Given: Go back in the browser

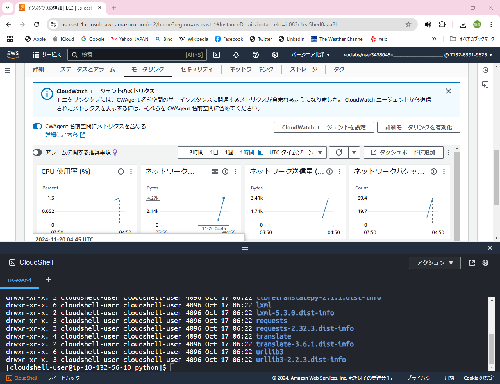Looking at the screenshot, I should click(x=9, y=24).
